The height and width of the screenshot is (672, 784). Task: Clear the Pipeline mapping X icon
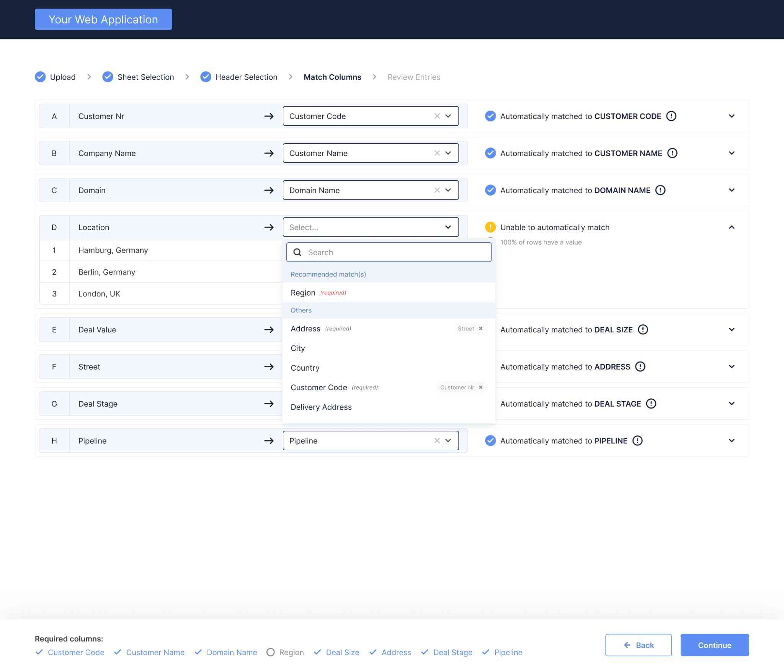[437, 441]
